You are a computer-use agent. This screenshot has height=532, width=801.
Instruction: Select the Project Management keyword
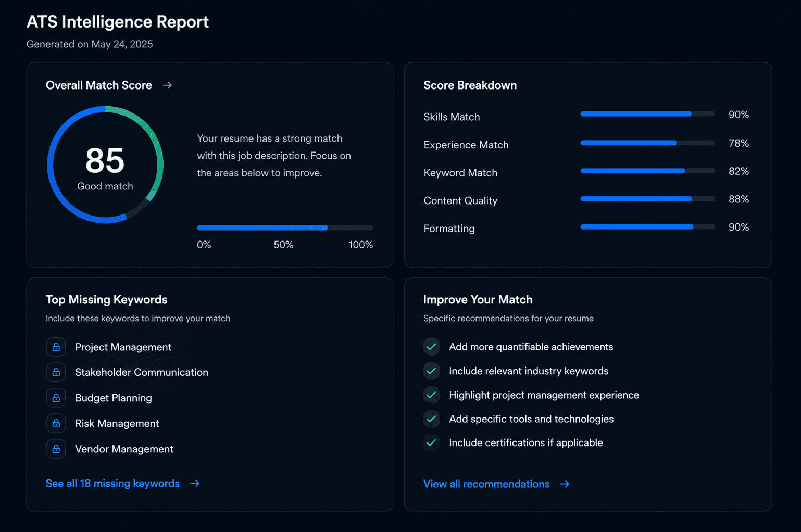[123, 347]
